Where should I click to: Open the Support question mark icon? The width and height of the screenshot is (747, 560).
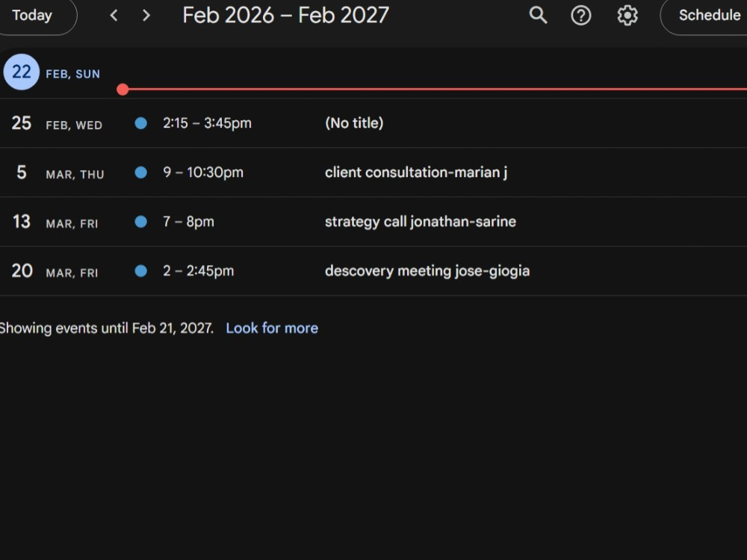[x=580, y=15]
